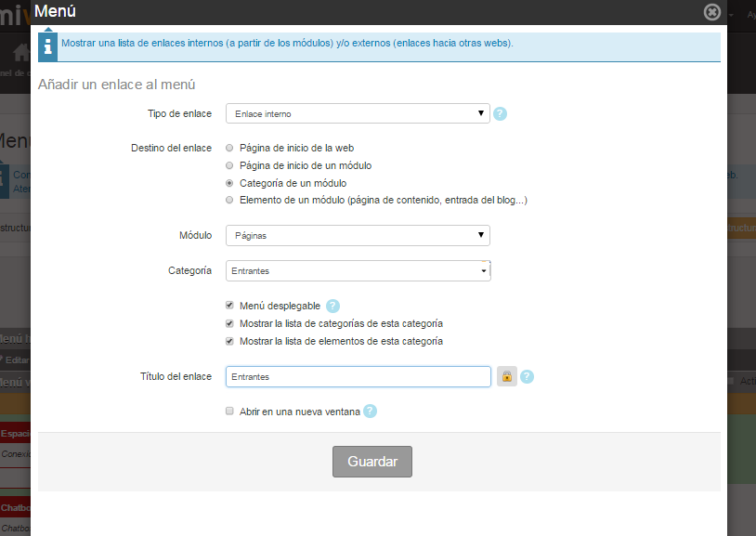The image size is (756, 536).
Task: Select Elemento de un módulo option
Action: coord(229,200)
